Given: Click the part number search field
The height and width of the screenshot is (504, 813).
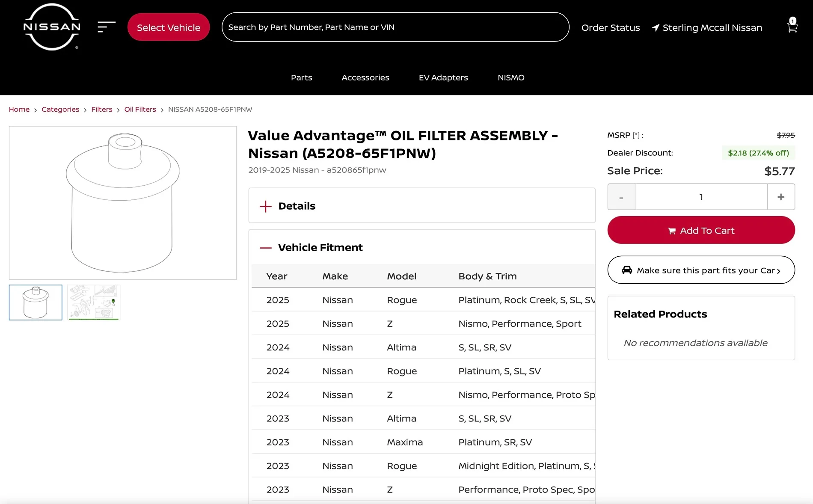Looking at the screenshot, I should pos(395,27).
